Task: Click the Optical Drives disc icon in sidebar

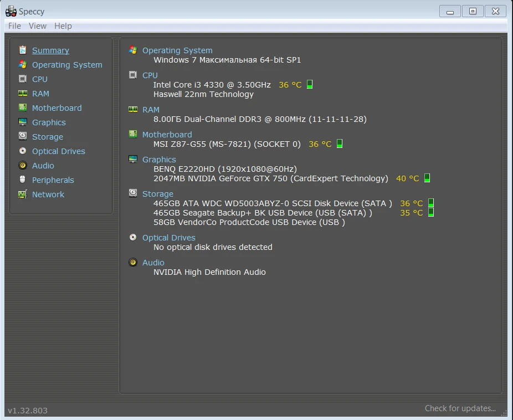Action: [23, 151]
